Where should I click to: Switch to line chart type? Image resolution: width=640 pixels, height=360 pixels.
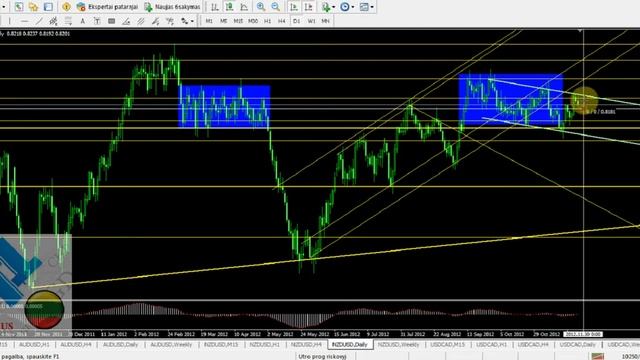click(x=244, y=7)
